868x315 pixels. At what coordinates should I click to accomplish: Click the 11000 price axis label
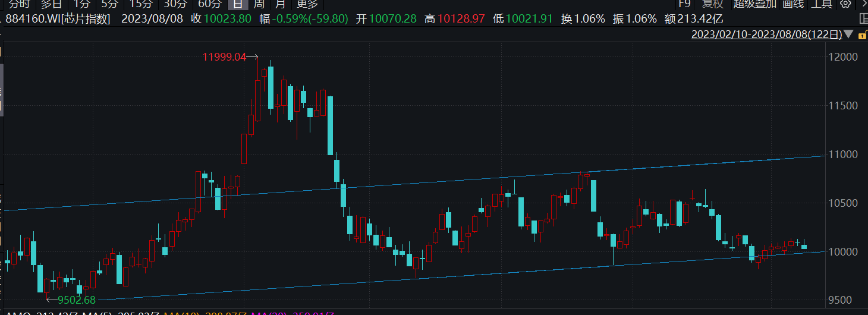tap(844, 155)
